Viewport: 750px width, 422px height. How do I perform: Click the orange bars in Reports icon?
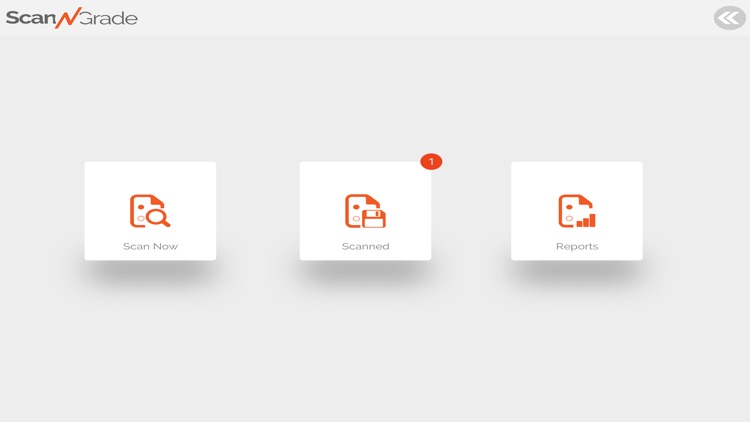pyautogui.click(x=586, y=221)
